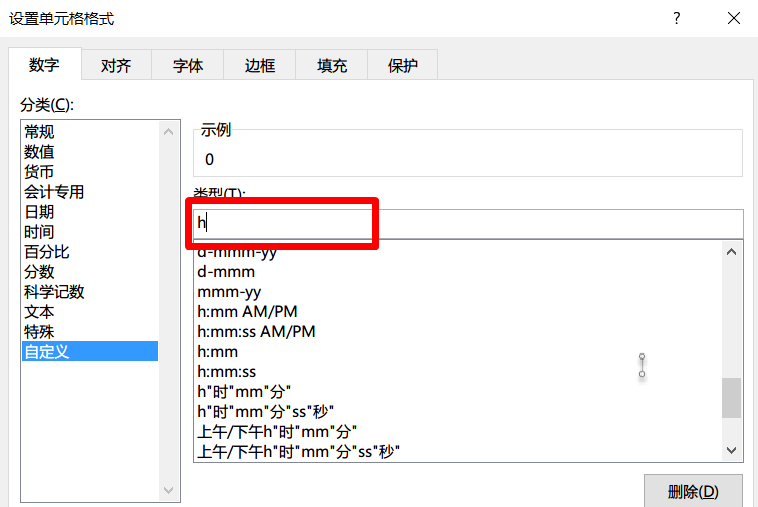Select 会计专用 category
The image size is (758, 507).
tap(90, 192)
